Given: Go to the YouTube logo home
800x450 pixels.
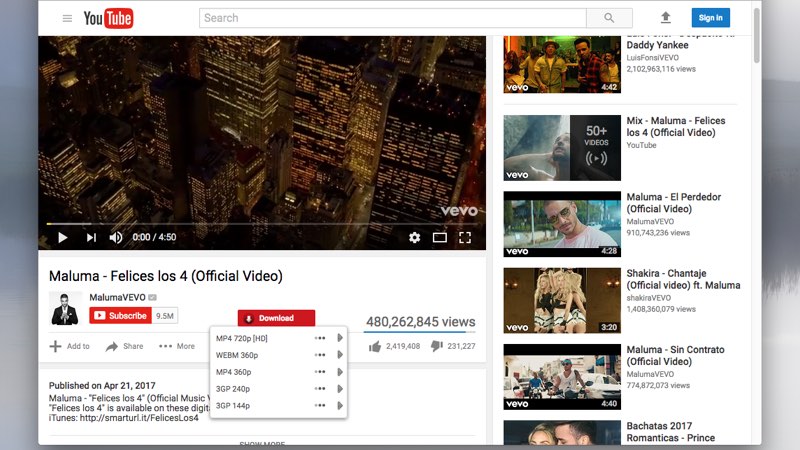Looking at the screenshot, I should pyautogui.click(x=108, y=18).
